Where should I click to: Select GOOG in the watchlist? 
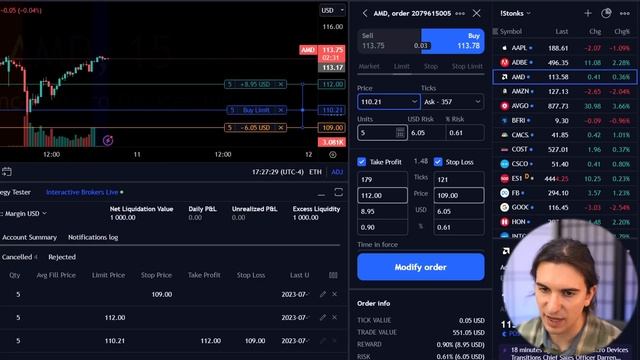[x=565, y=207]
